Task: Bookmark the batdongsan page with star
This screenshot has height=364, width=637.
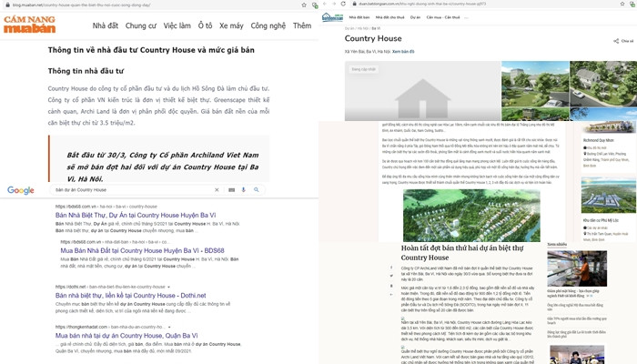Action: click(x=621, y=5)
